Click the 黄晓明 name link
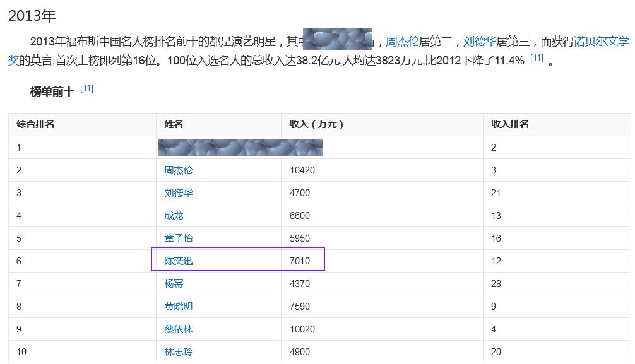The width and height of the screenshot is (635, 364). [x=179, y=306]
